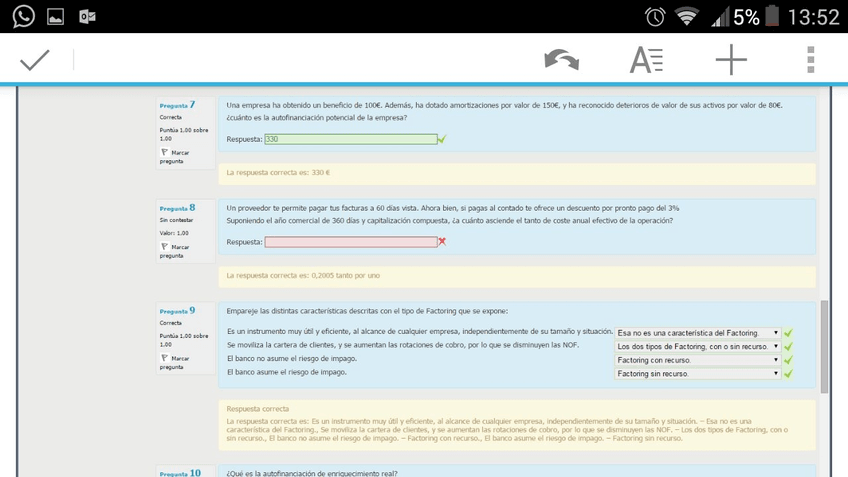
Task: Click the 'Pregunta 9' heading
Action: tap(177, 311)
